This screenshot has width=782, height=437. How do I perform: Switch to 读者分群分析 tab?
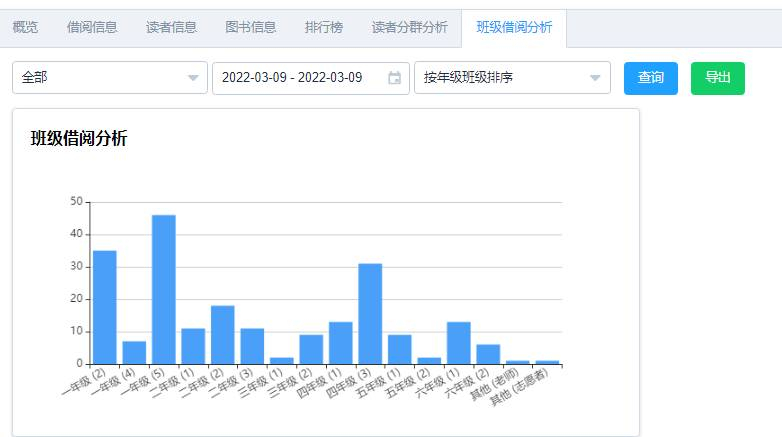409,27
